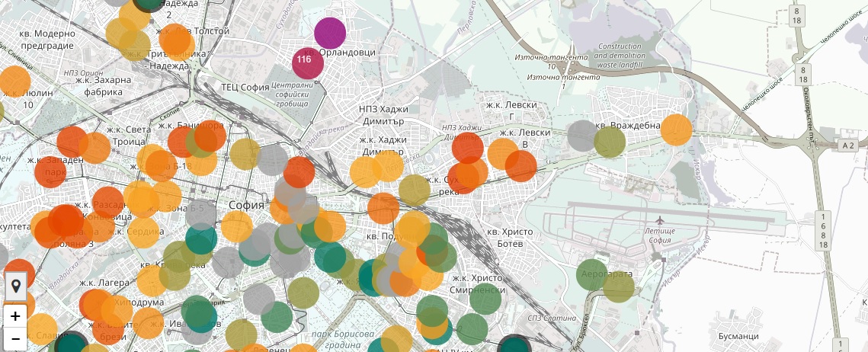Open the olive marker right of Аерогарата

[x=618, y=286]
